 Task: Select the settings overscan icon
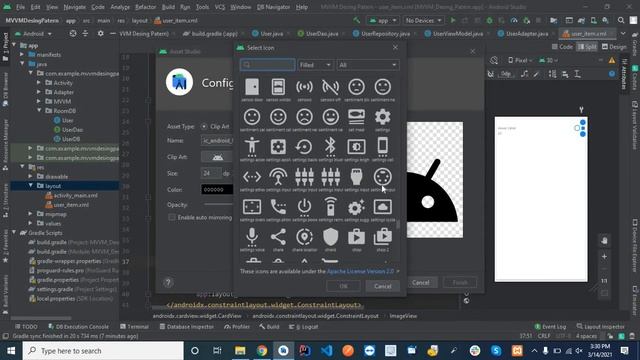252,207
